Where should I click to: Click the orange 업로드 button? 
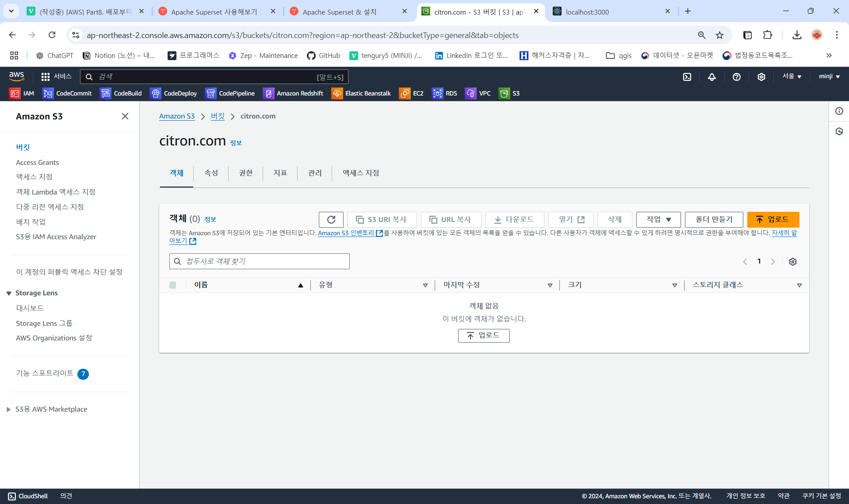coord(773,220)
